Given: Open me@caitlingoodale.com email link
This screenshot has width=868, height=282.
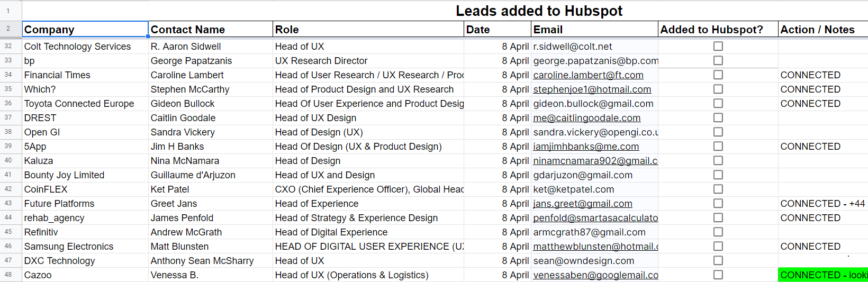Looking at the screenshot, I should point(586,118).
